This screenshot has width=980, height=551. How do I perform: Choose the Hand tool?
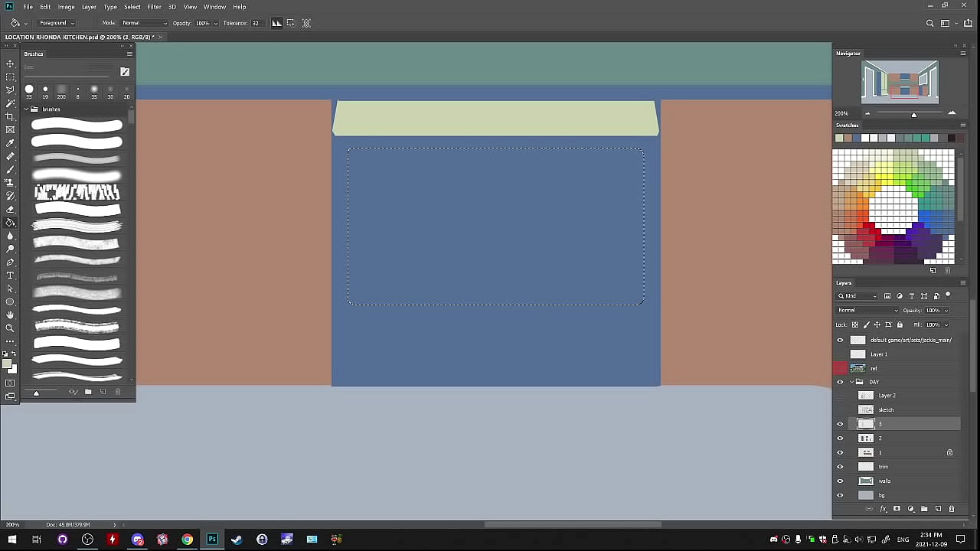point(10,315)
